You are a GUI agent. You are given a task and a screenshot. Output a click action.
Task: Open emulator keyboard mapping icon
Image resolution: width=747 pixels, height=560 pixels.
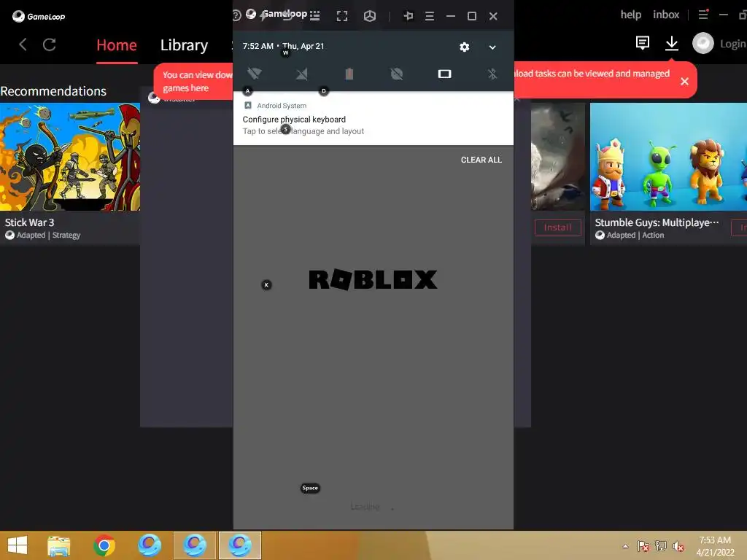(315, 16)
